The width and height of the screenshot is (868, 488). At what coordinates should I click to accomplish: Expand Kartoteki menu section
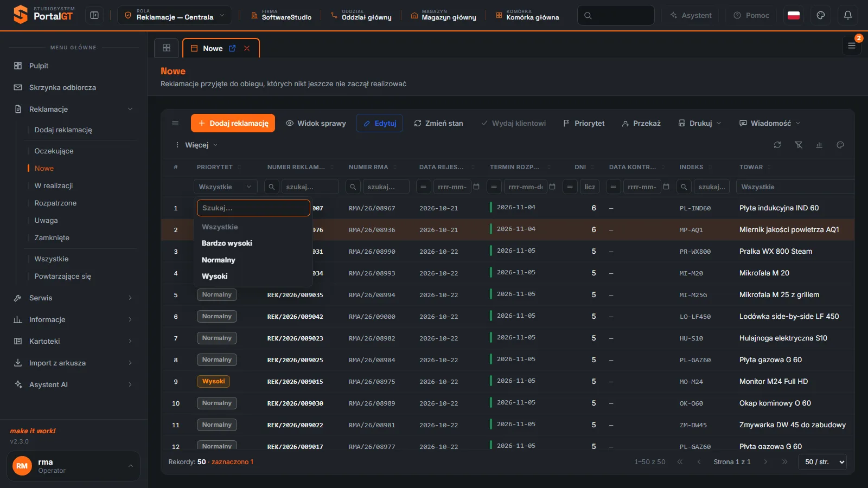pos(73,341)
